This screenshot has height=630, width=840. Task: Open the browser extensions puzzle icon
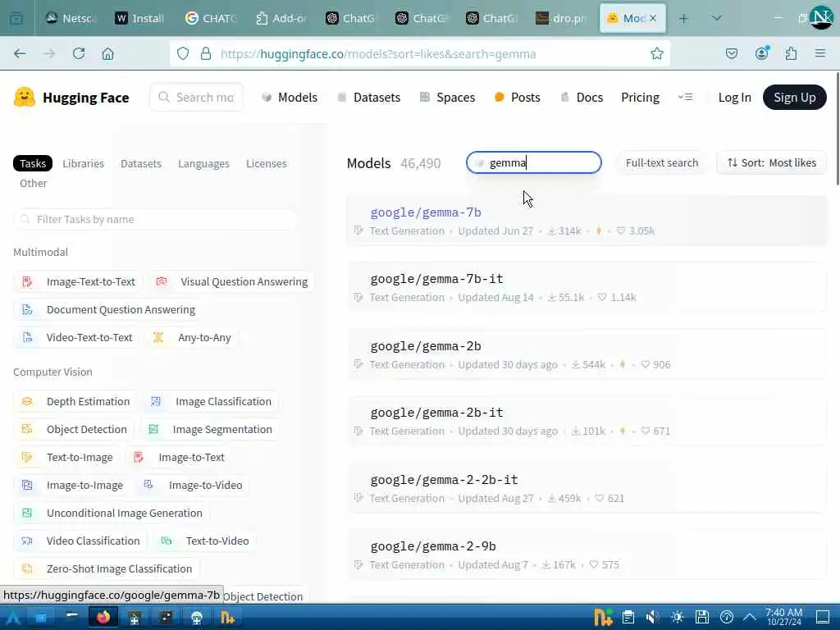(792, 53)
